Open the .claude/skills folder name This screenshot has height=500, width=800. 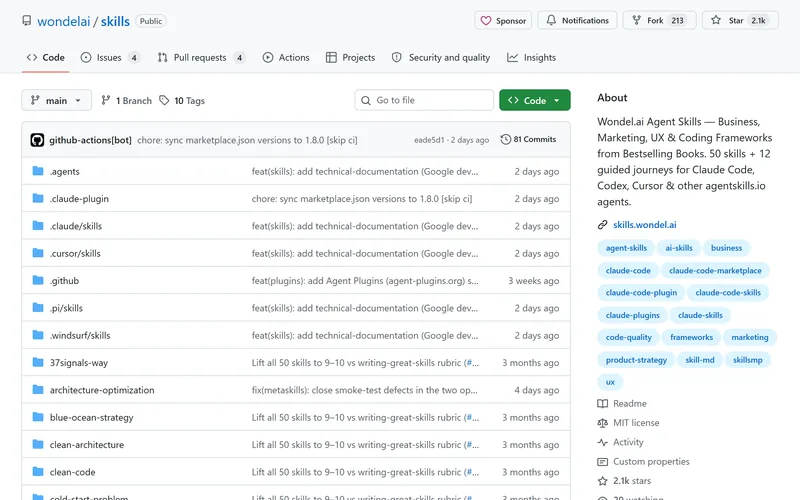(76, 226)
